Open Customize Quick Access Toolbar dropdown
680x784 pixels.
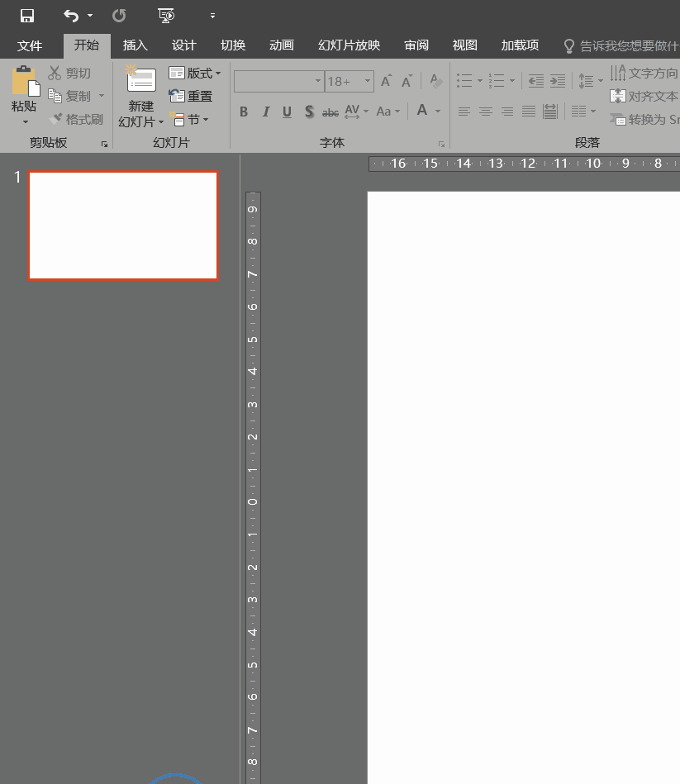point(212,16)
